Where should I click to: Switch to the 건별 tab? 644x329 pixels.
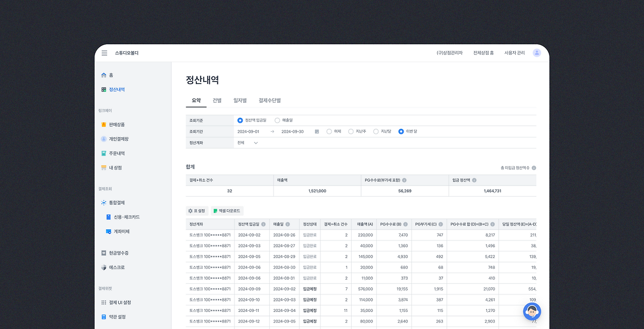pyautogui.click(x=217, y=101)
